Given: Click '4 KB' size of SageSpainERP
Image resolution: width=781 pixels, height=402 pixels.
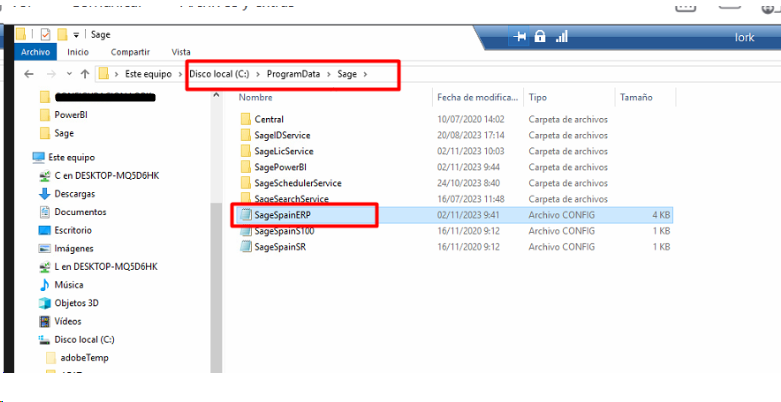Looking at the screenshot, I should pyautogui.click(x=661, y=215).
